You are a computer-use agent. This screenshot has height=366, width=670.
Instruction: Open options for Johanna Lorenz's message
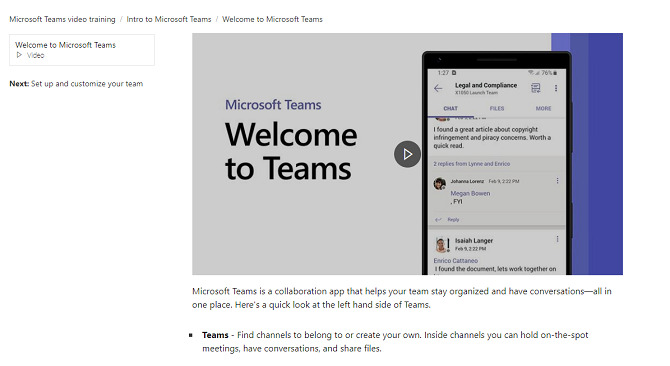557,181
